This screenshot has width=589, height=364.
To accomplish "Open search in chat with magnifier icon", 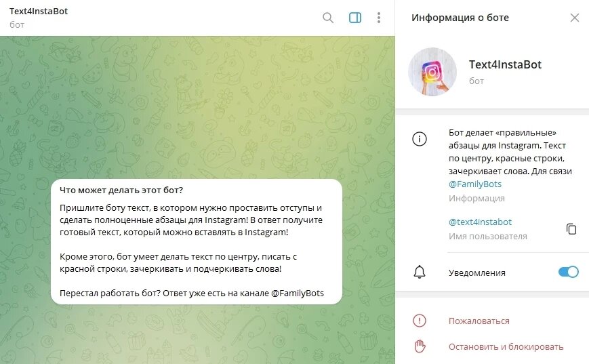I will [x=328, y=18].
